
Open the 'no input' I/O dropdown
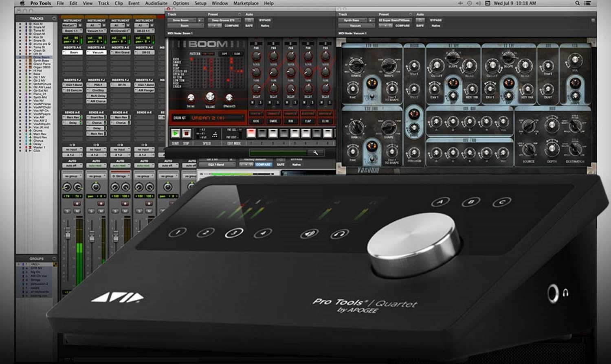[72, 149]
